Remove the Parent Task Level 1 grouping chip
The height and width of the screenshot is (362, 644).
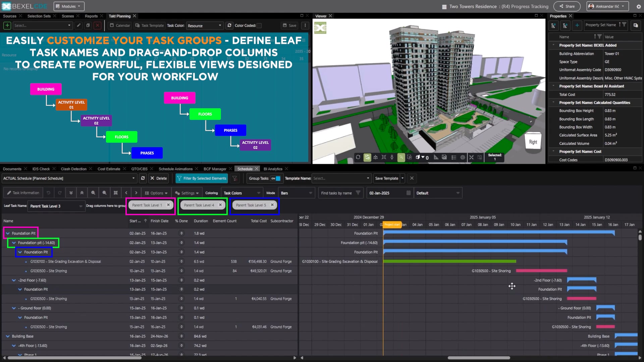[168, 205]
